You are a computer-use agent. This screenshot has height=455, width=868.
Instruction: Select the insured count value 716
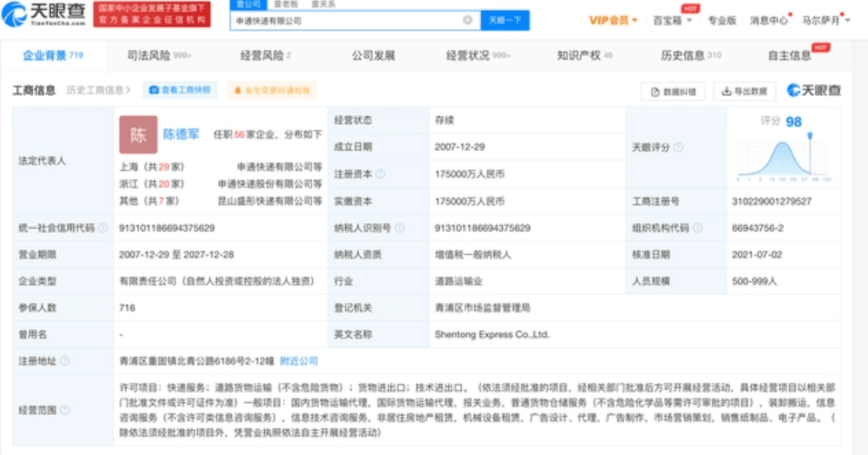coord(127,308)
